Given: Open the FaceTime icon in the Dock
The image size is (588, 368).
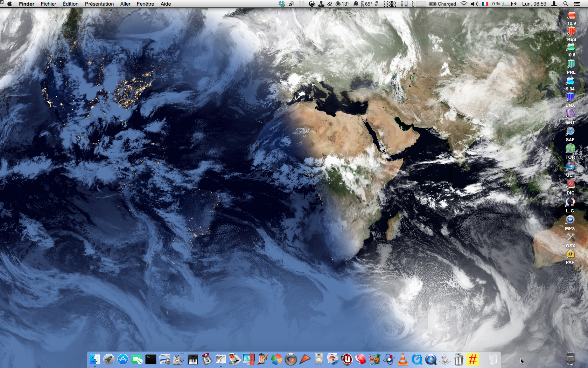Looking at the screenshot, I should click(137, 359).
